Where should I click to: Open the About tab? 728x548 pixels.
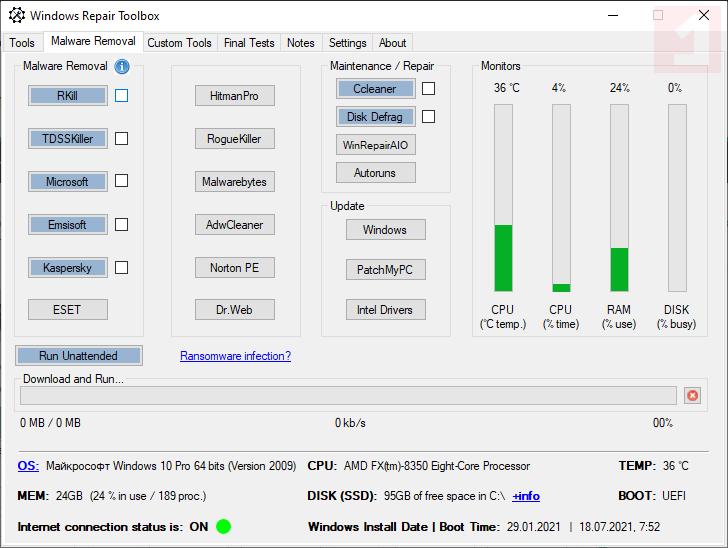tap(393, 43)
